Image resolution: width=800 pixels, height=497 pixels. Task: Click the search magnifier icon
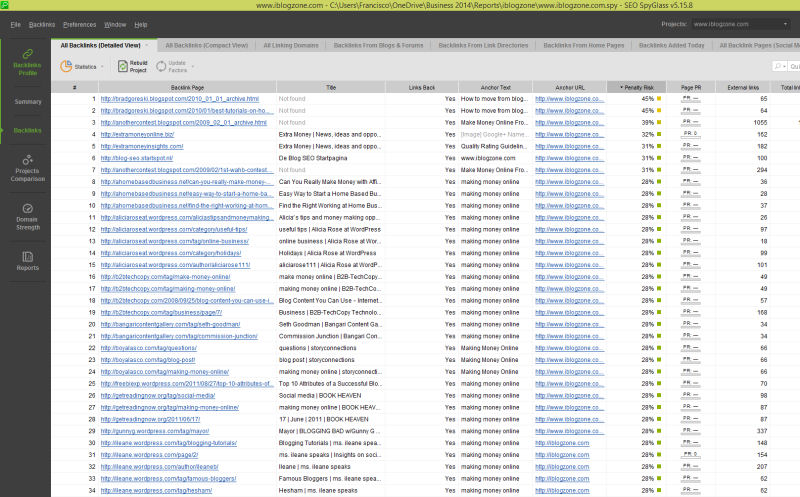(x=778, y=66)
